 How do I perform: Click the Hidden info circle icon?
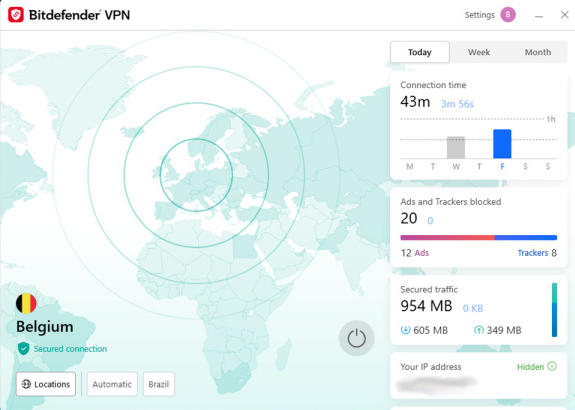coord(552,366)
